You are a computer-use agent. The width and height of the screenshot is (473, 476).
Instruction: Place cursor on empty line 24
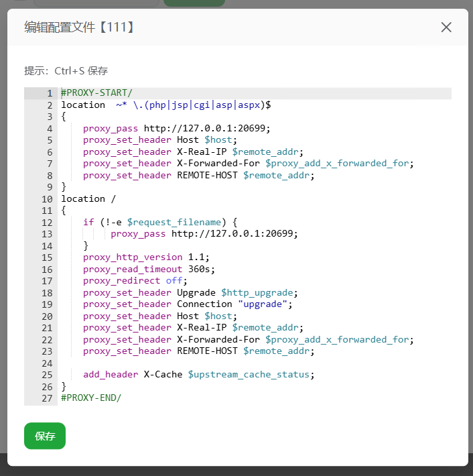point(201,363)
